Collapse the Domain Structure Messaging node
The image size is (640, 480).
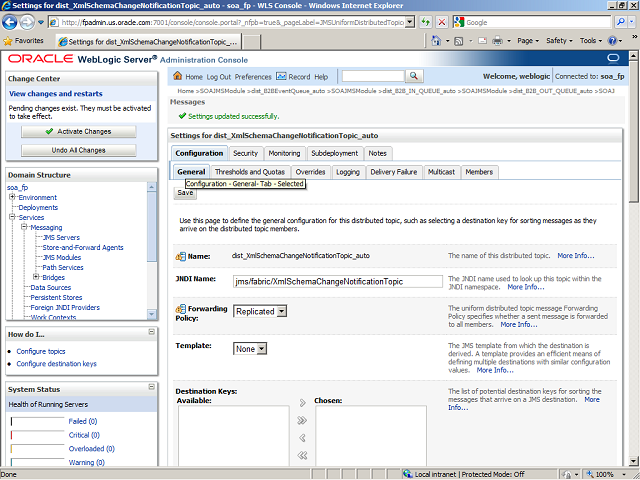pos(24,227)
